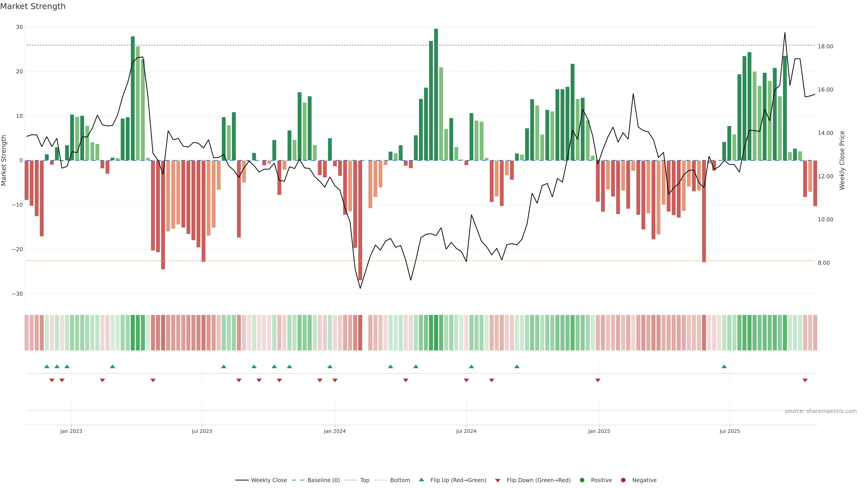Click the flip-down triangle just before Jan 2025
The image size is (868, 488).
[x=598, y=380]
